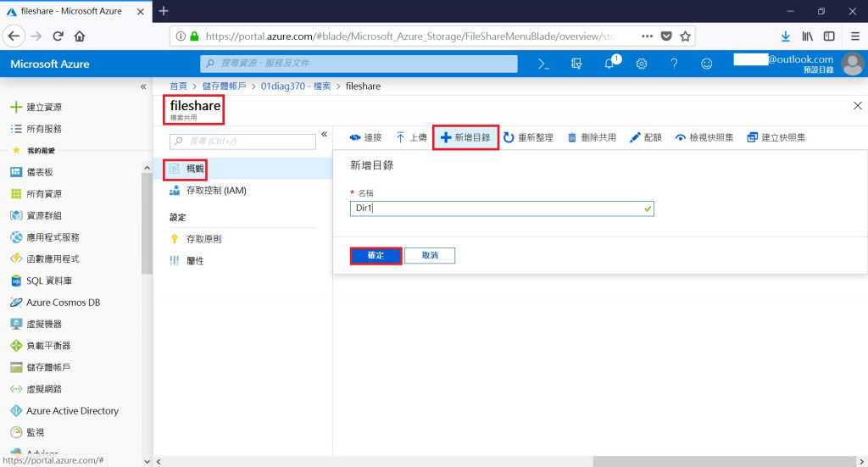Screen dimensions: 868x467
Task: Collapse the fileshare blade menu chevron
Action: click(x=325, y=135)
